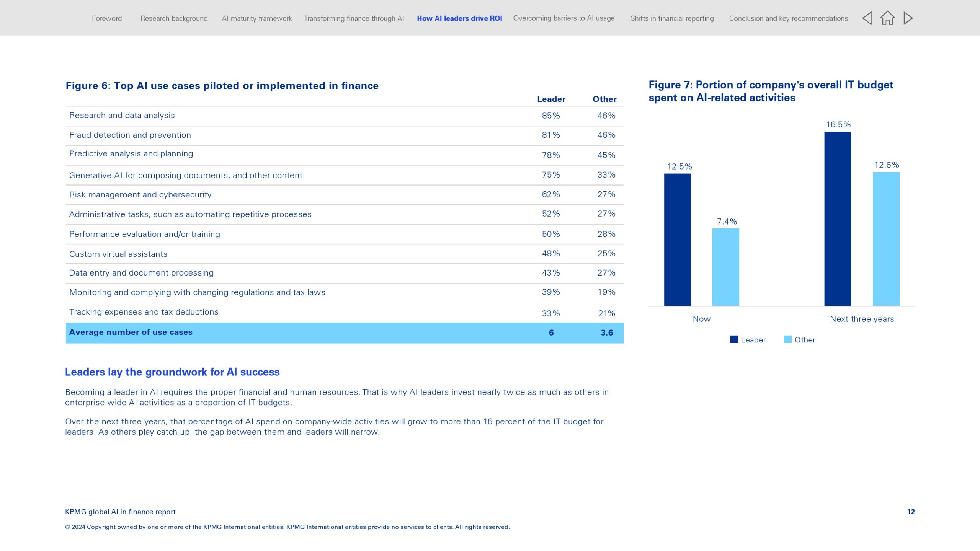Click the Figure 7 chart title
This screenshot has height=551, width=980.
[770, 91]
